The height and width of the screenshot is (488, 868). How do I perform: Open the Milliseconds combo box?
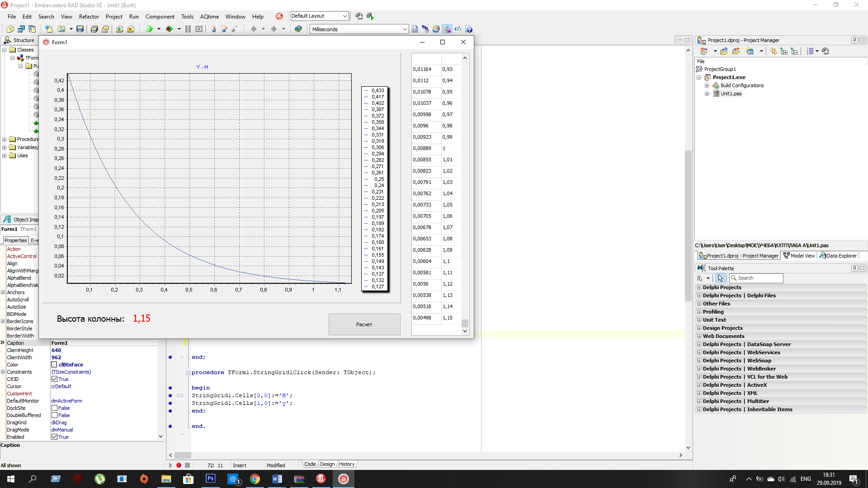point(405,29)
